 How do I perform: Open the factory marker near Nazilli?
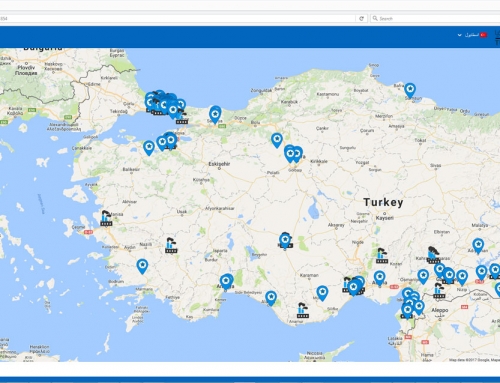pos(171,246)
